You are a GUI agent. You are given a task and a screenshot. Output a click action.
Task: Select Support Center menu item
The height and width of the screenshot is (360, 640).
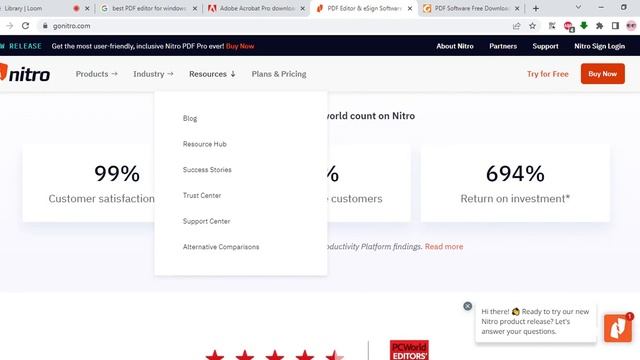pos(207,221)
